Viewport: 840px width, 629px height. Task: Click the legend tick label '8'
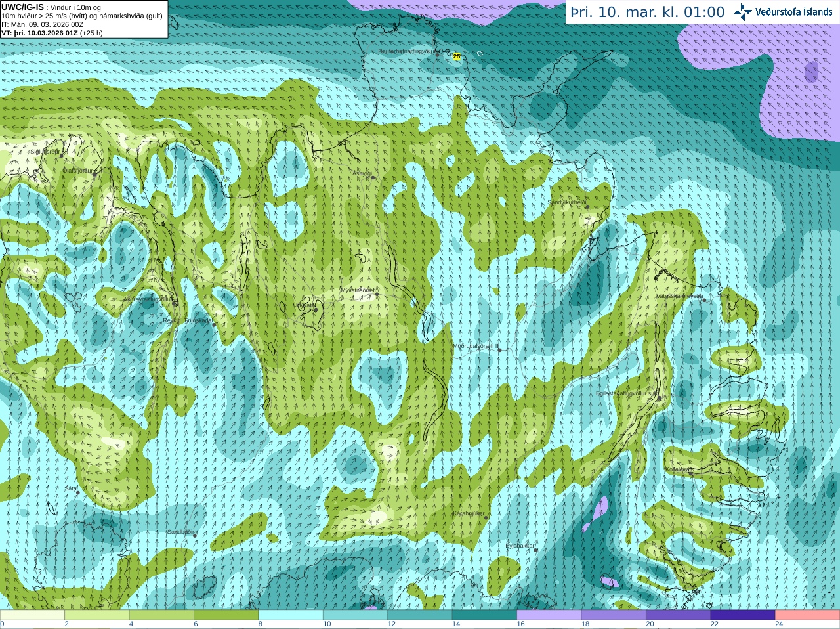261,624
